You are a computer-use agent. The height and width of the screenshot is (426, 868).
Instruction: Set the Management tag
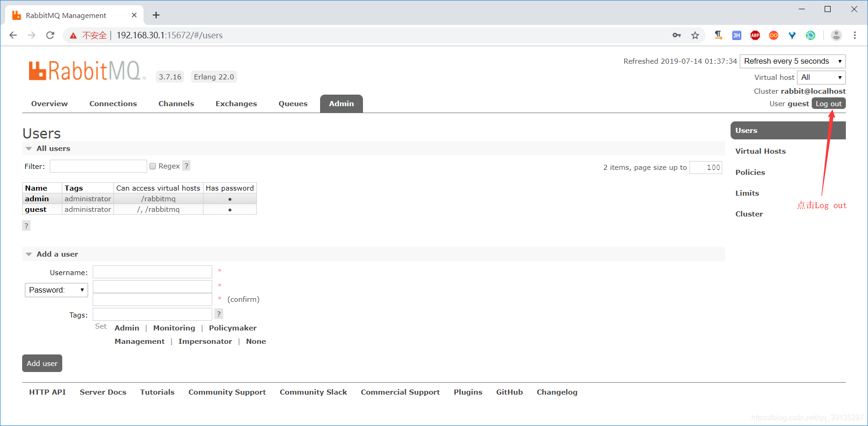coord(139,342)
